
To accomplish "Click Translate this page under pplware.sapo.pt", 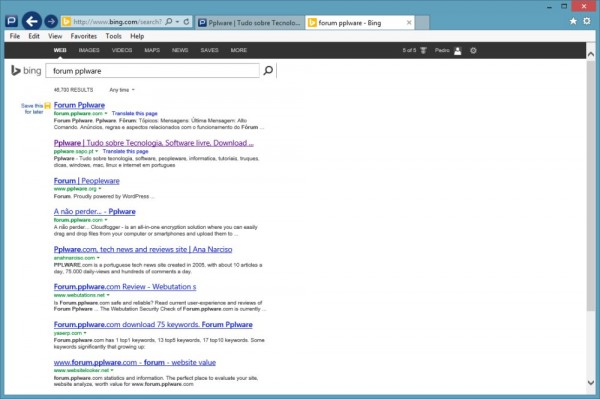I will (x=126, y=151).
